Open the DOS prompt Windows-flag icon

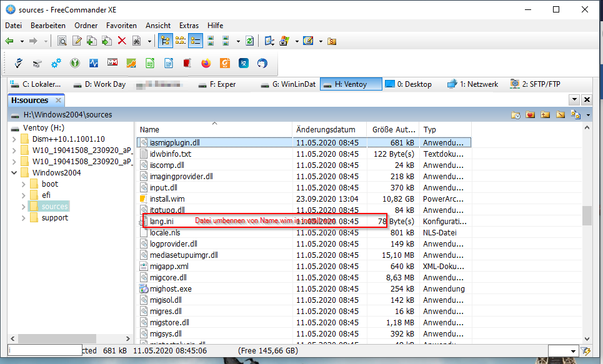pyautogui.click(x=284, y=41)
